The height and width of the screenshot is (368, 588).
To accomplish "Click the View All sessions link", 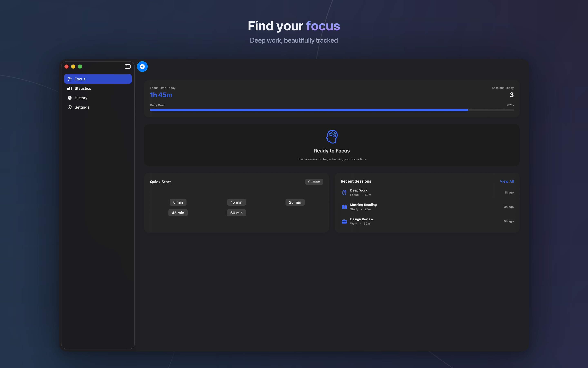I will point(507,181).
